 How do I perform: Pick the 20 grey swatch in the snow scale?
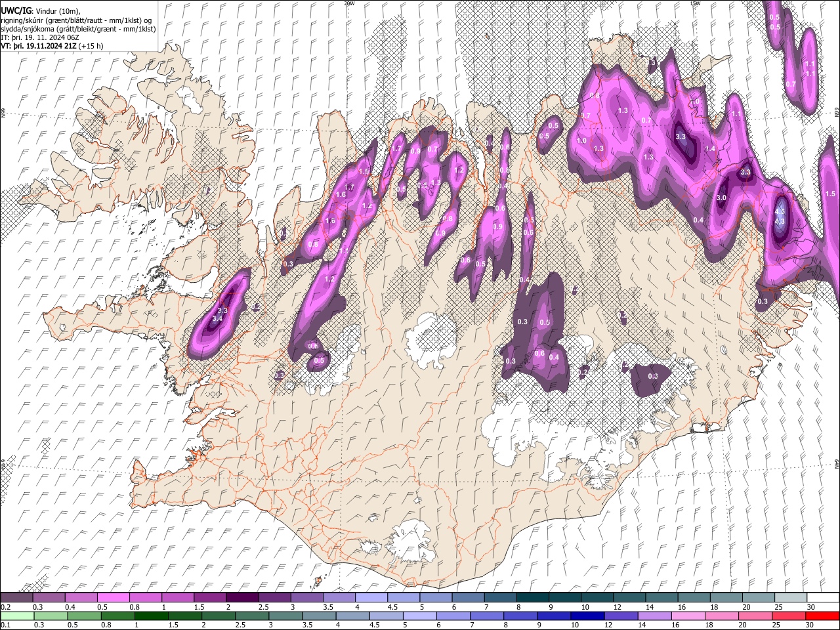pyautogui.click(x=758, y=597)
